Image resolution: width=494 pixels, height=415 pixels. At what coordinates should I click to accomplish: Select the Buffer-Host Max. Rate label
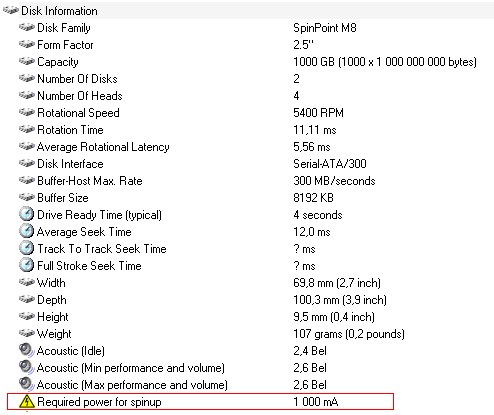click(x=90, y=181)
